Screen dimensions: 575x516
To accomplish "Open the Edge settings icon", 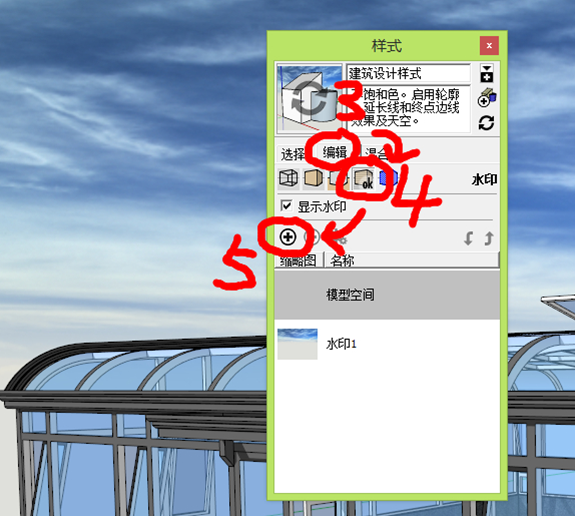I will (x=289, y=178).
